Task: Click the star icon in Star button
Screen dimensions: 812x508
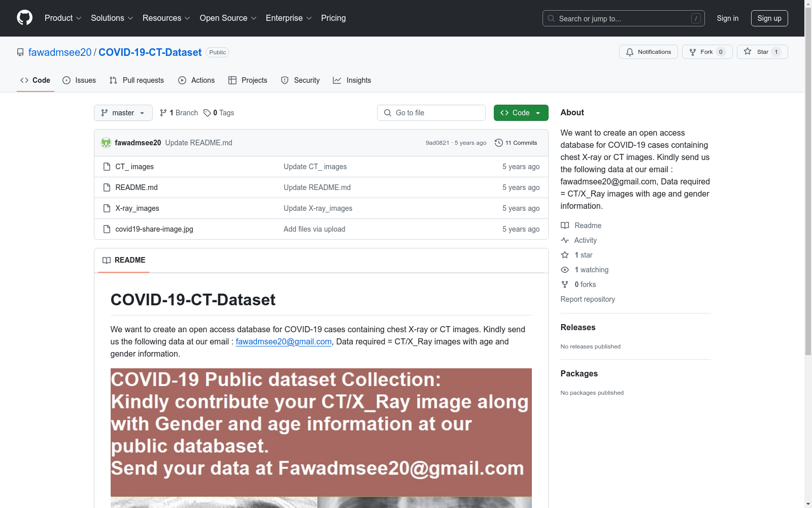Action: click(x=748, y=51)
